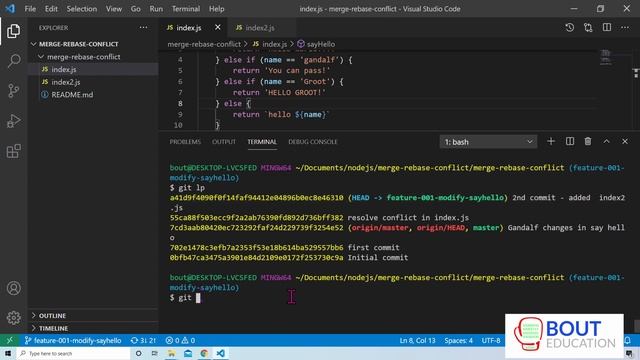Open remote window indicator in status bar

click(x=9, y=340)
